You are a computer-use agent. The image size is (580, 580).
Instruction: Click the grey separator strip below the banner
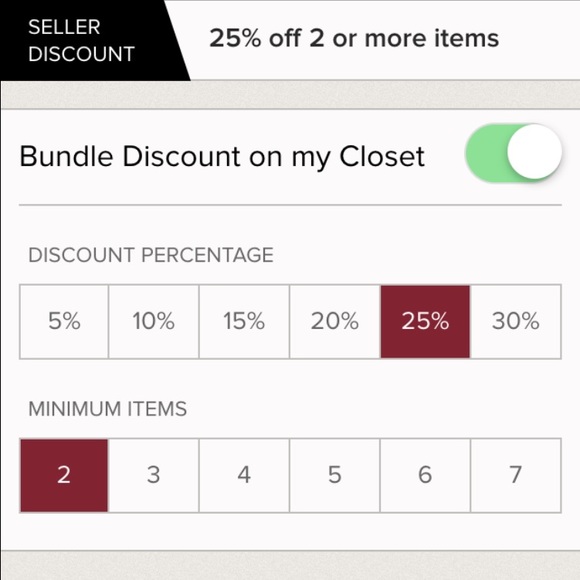click(x=290, y=95)
